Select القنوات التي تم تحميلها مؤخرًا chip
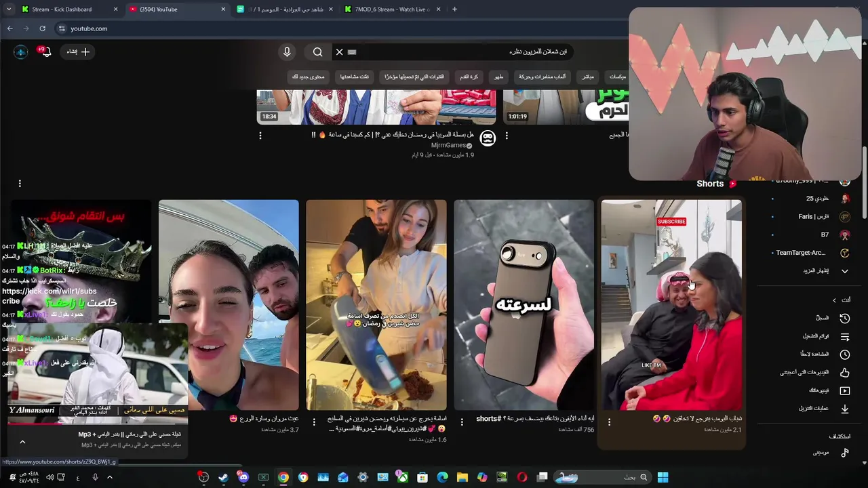This screenshot has height=488, width=868. pos(414,77)
